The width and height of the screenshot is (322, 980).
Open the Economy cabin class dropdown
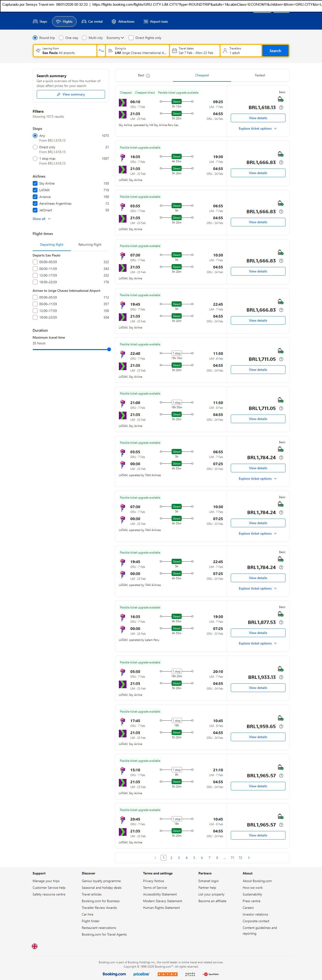click(x=115, y=38)
